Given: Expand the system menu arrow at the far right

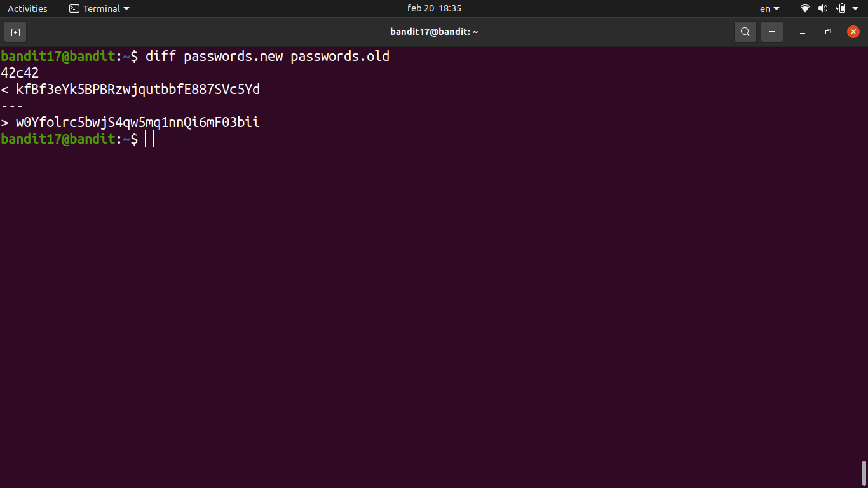Looking at the screenshot, I should click(x=855, y=8).
